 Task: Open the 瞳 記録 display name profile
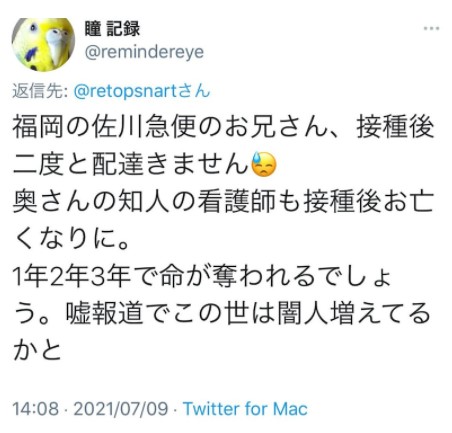112,29
